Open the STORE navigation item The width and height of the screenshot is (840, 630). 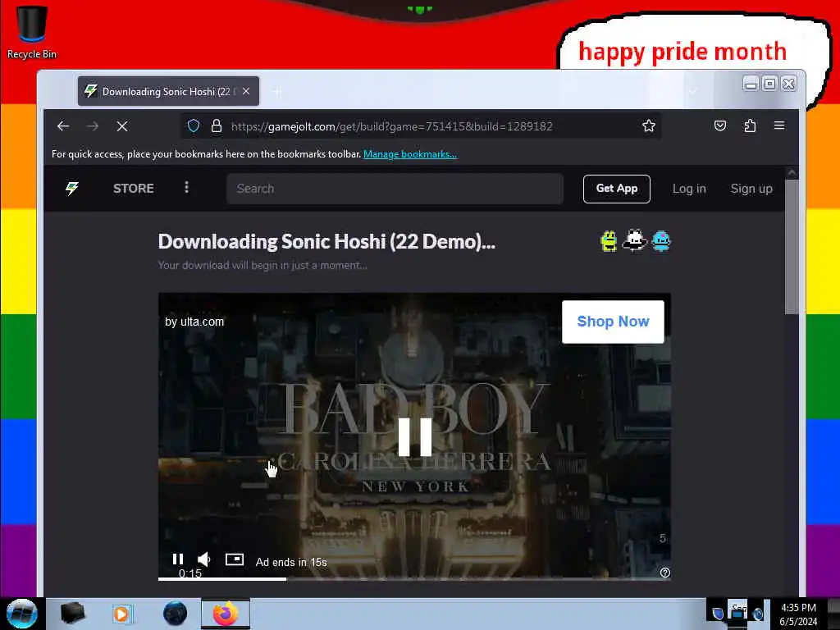click(x=134, y=189)
